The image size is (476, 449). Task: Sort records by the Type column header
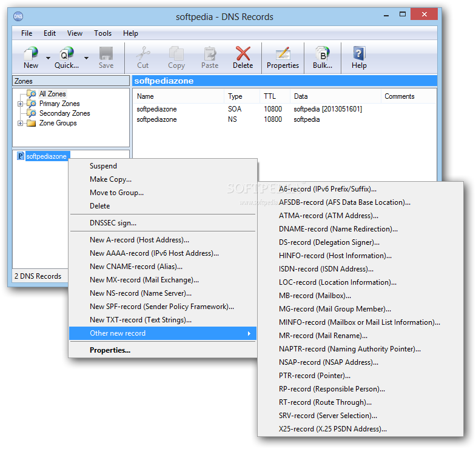242,96
